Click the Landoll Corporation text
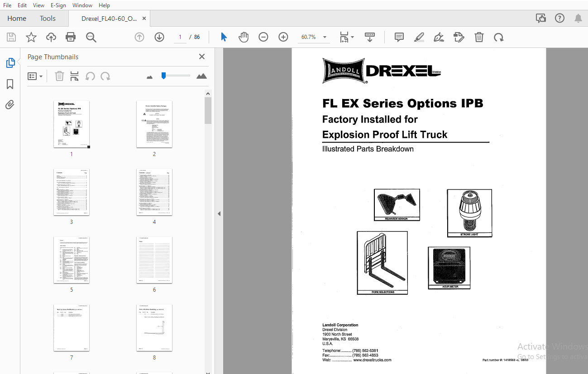588x374 pixels. pos(340,325)
